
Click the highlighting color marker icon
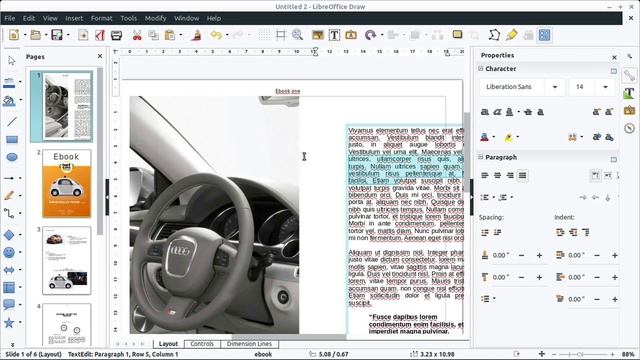point(509,137)
